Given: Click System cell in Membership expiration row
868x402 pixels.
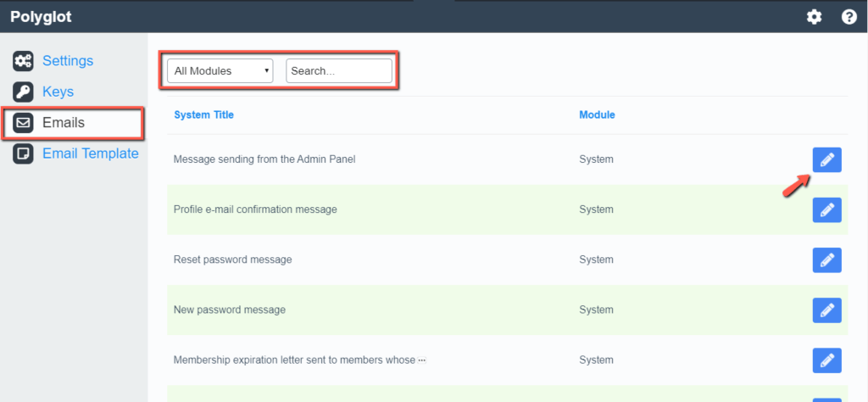Looking at the screenshot, I should click(x=596, y=360).
